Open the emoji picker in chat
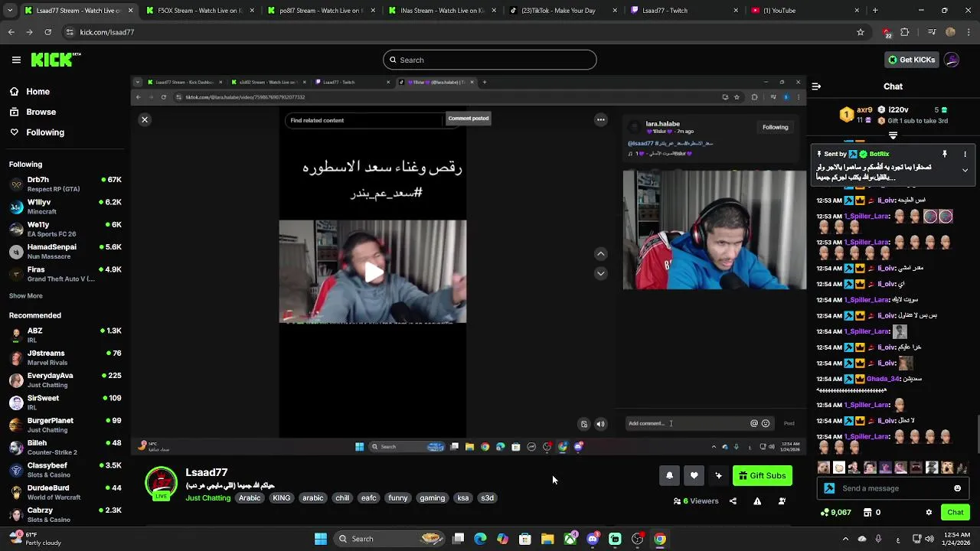Image resolution: width=980 pixels, height=551 pixels. tap(957, 488)
